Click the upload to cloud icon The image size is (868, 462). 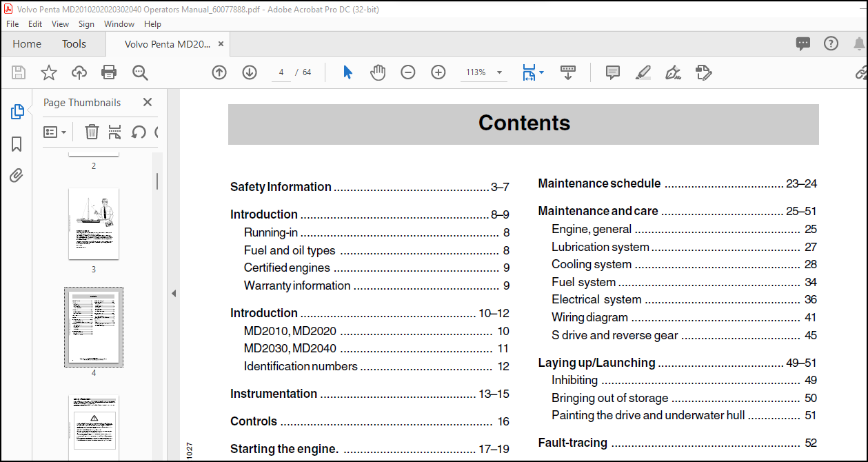(79, 72)
